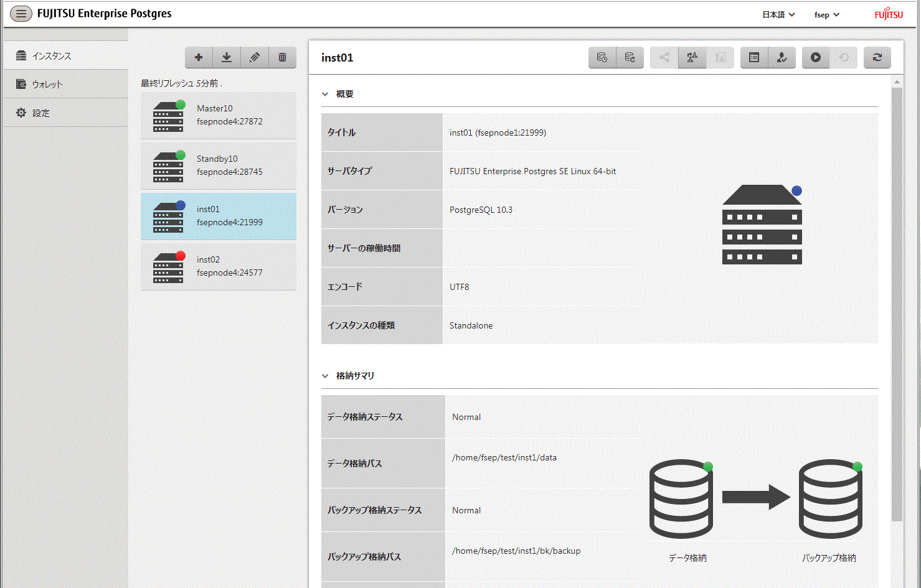921x588 pixels.
Task: Click the refresh arrows icon in inst01 toolbar
Action: 877,57
